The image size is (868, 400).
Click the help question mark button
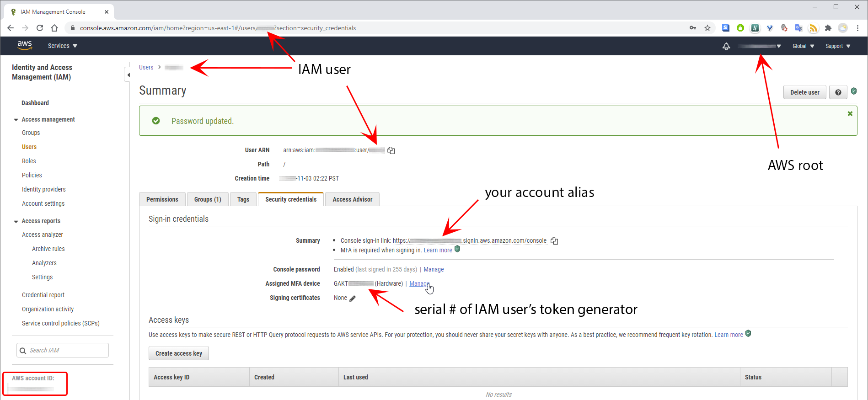(x=838, y=92)
